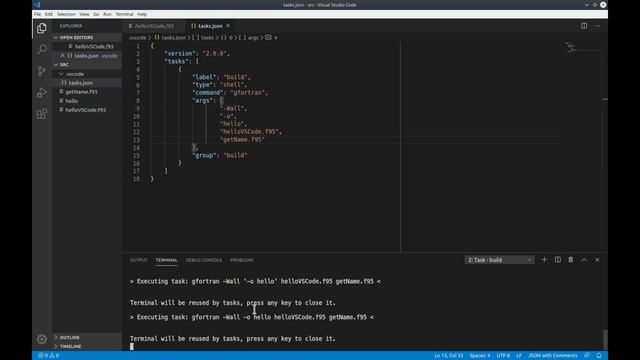Open the View menu
This screenshot has height=360, width=640.
pos(84,14)
